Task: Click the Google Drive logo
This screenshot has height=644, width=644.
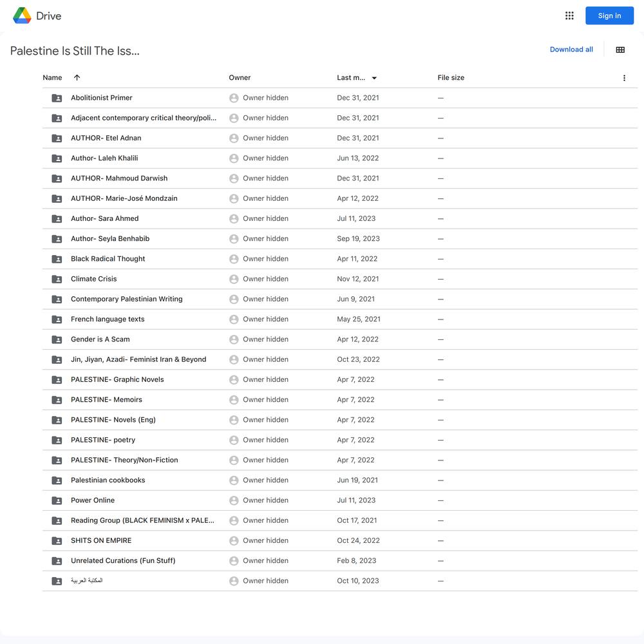Action: coord(22,15)
